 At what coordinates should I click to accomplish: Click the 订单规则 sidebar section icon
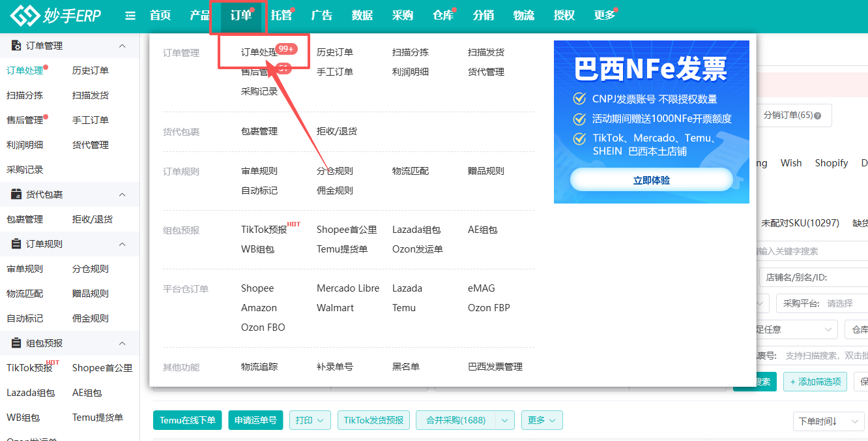pyautogui.click(x=16, y=244)
